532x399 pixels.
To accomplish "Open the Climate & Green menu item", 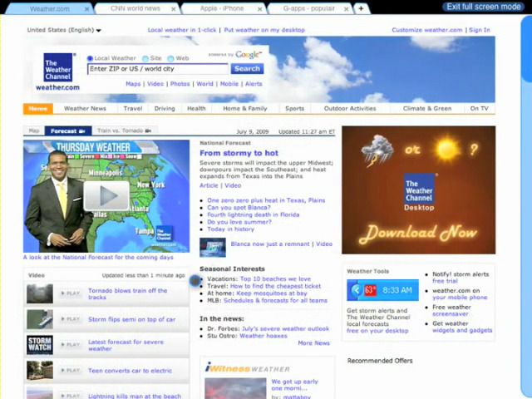I will pos(427,109).
